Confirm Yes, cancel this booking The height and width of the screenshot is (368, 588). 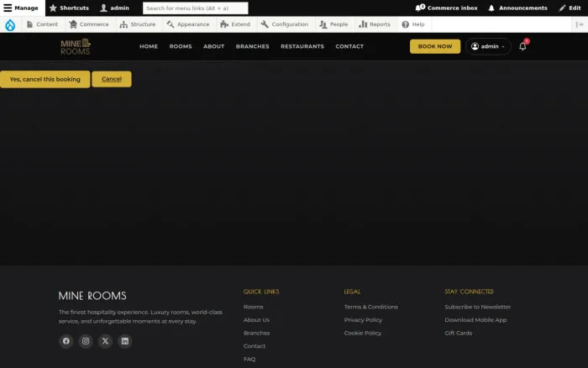(45, 79)
